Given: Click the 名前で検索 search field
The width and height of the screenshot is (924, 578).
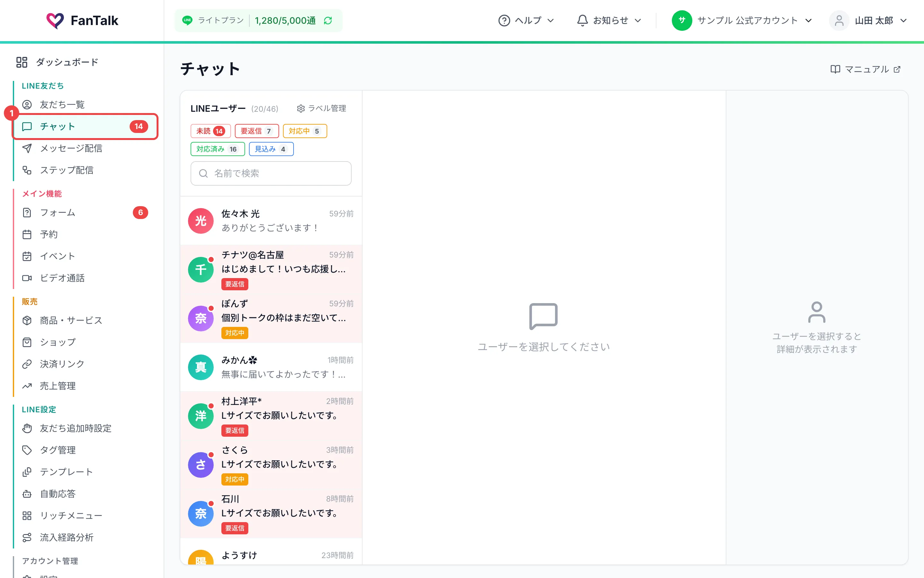Looking at the screenshot, I should click(x=271, y=173).
